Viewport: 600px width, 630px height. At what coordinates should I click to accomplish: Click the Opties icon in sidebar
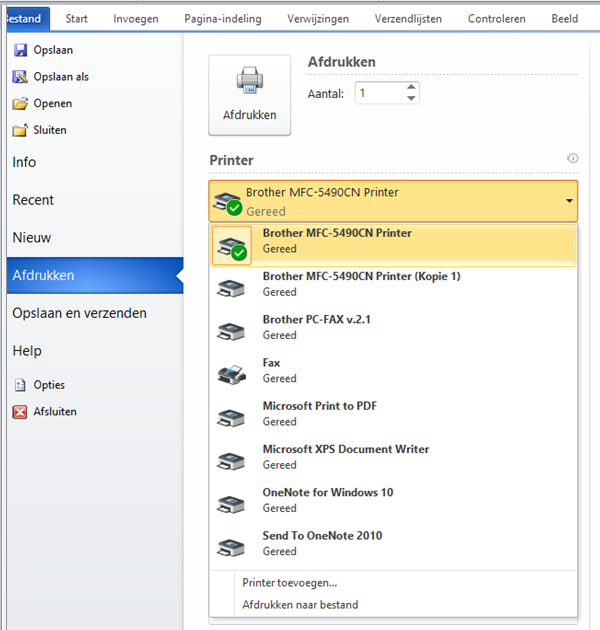coord(20,385)
